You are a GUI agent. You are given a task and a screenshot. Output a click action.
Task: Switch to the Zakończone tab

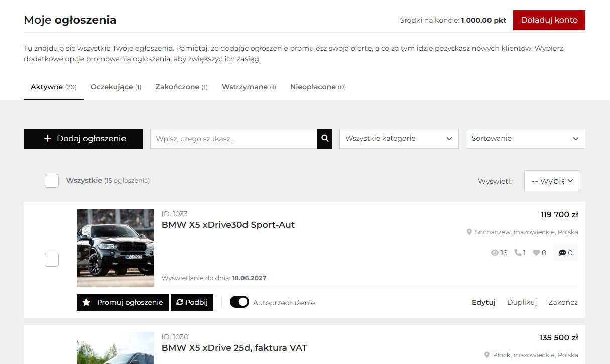click(x=181, y=87)
